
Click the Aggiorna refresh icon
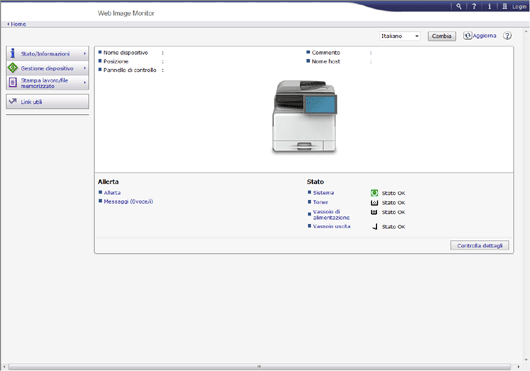[467, 35]
